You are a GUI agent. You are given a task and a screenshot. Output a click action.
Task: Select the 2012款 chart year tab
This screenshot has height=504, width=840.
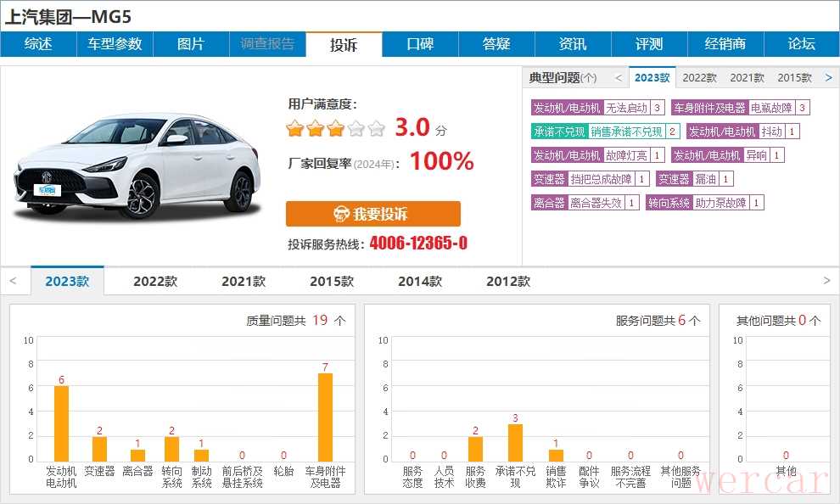coord(508,281)
